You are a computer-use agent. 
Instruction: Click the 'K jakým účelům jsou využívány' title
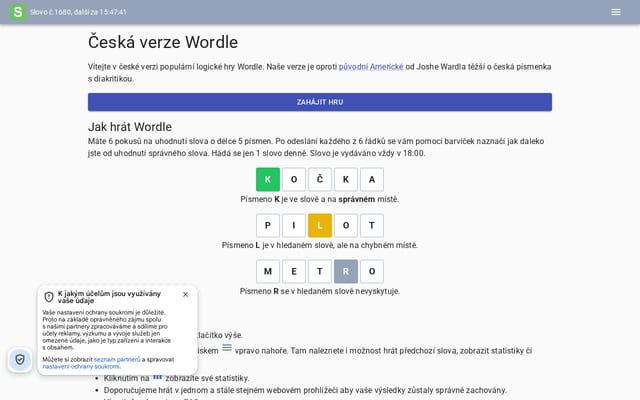(x=109, y=297)
